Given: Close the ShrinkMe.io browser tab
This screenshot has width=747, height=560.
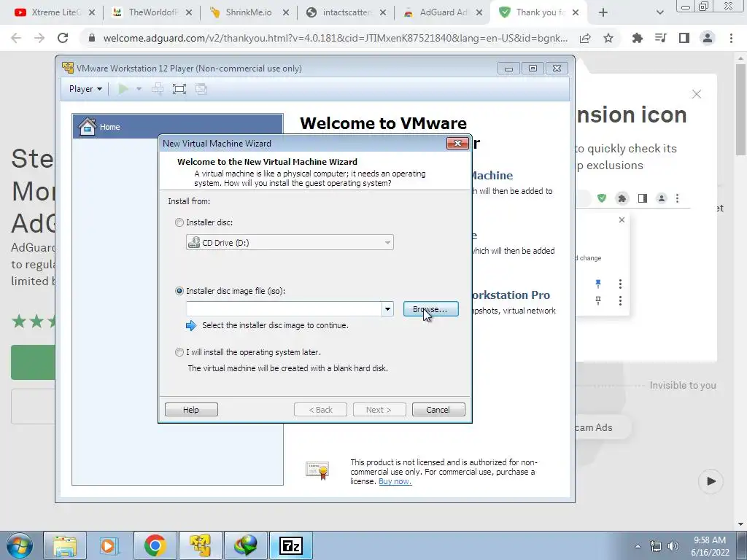Looking at the screenshot, I should pyautogui.click(x=286, y=12).
